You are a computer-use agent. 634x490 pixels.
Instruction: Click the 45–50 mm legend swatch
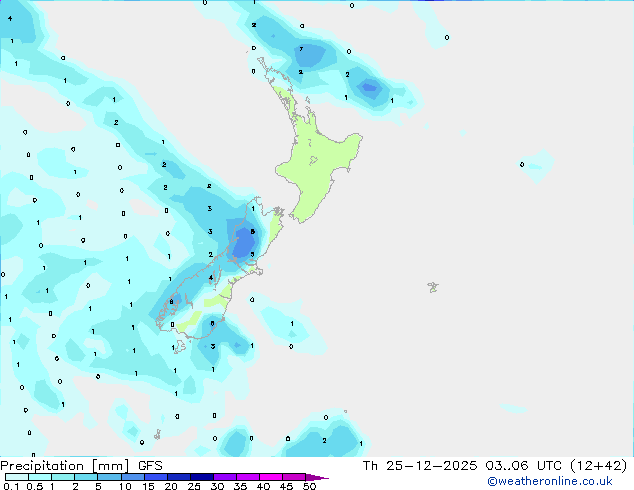click(294, 477)
